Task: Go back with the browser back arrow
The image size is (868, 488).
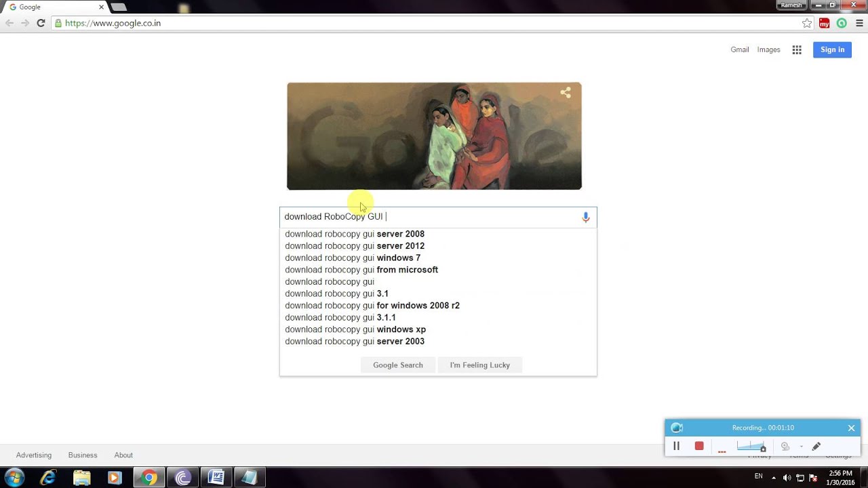Action: [9, 23]
